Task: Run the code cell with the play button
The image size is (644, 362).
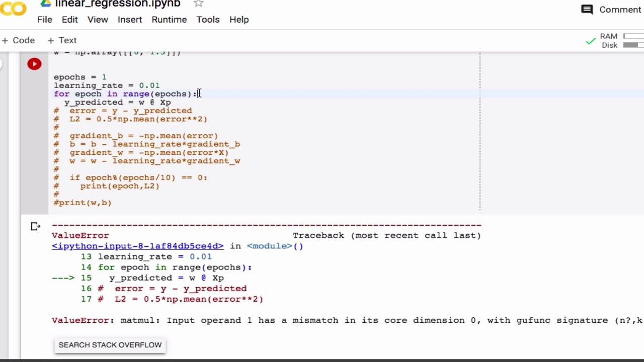Action: coord(34,64)
